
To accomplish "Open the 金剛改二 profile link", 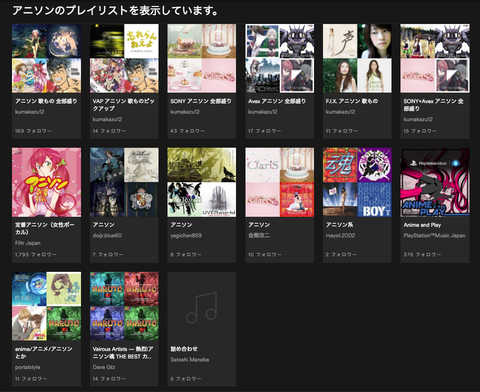I will point(259,235).
